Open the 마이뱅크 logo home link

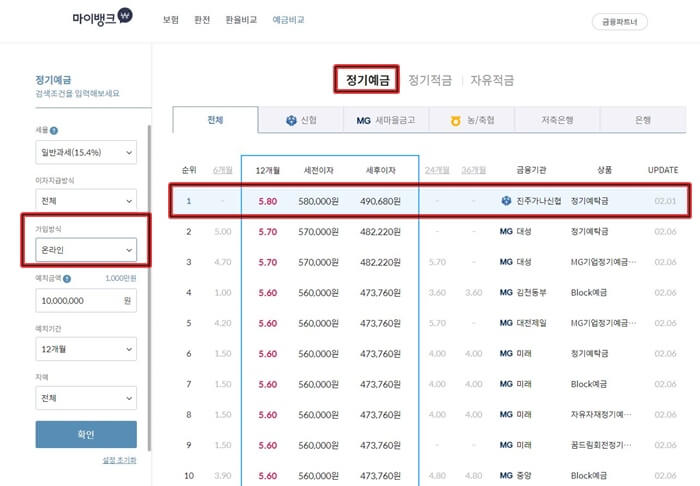coord(102,18)
